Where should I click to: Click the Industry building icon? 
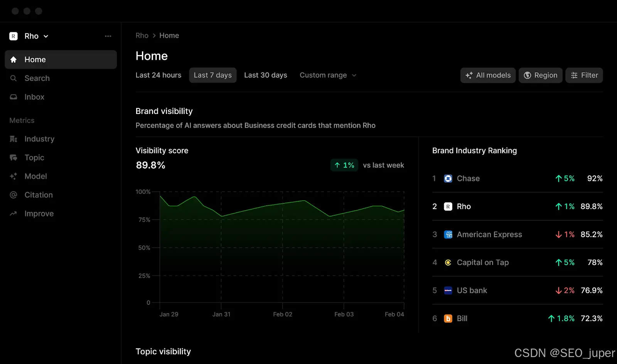click(x=13, y=139)
